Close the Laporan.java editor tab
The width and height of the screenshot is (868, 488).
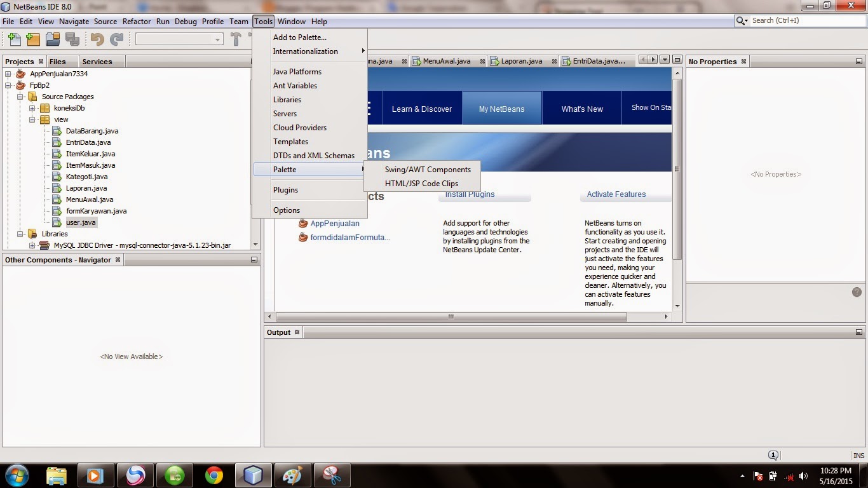click(555, 62)
